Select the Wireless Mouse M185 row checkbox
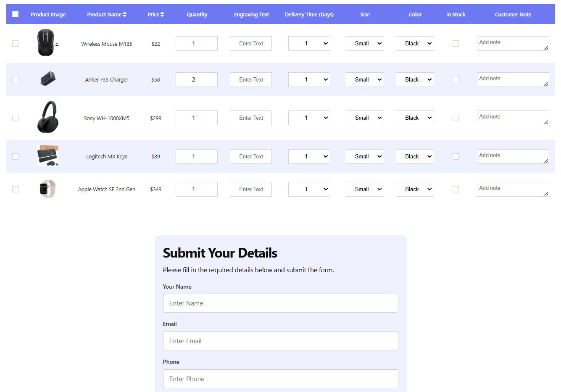 tap(16, 43)
